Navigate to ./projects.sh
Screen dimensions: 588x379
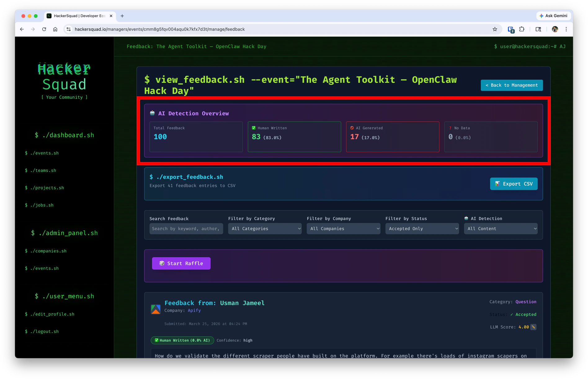(x=44, y=188)
